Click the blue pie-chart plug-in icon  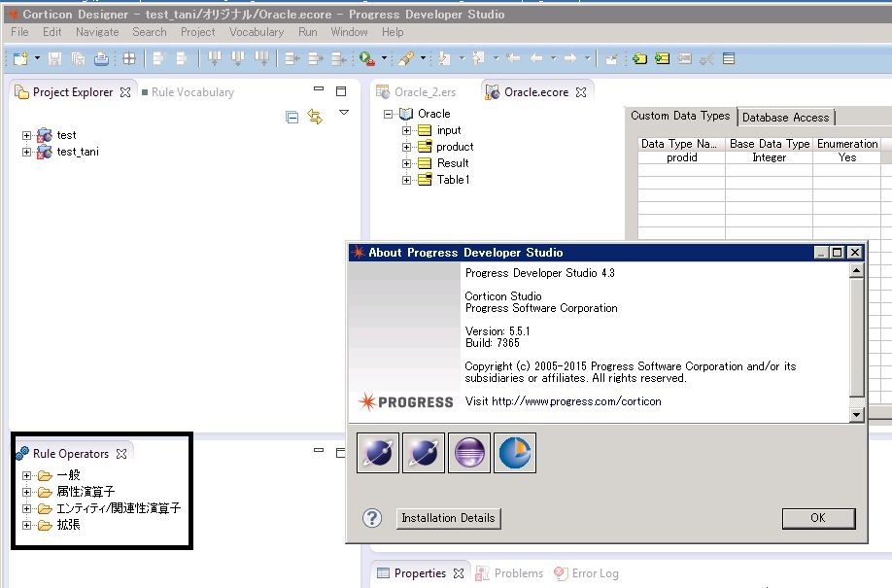[515, 453]
